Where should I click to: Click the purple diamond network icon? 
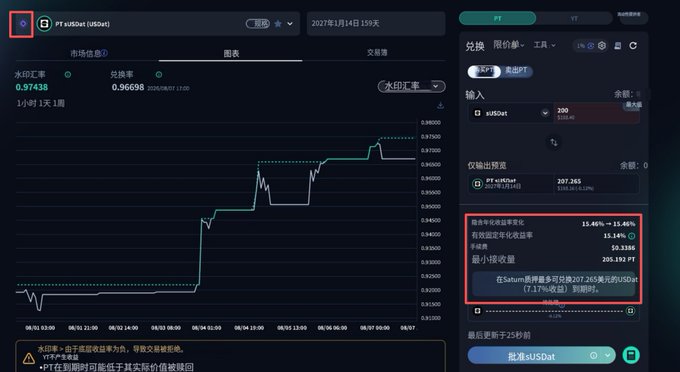(x=23, y=24)
